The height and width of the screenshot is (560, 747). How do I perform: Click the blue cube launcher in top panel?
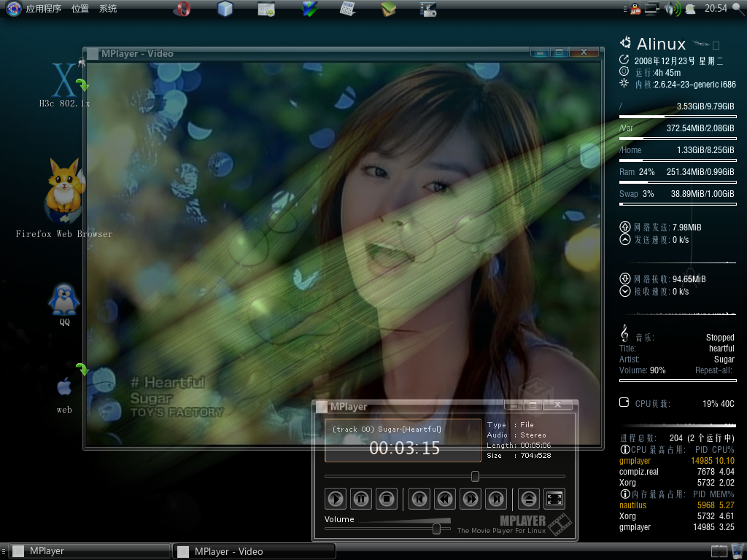(x=225, y=9)
